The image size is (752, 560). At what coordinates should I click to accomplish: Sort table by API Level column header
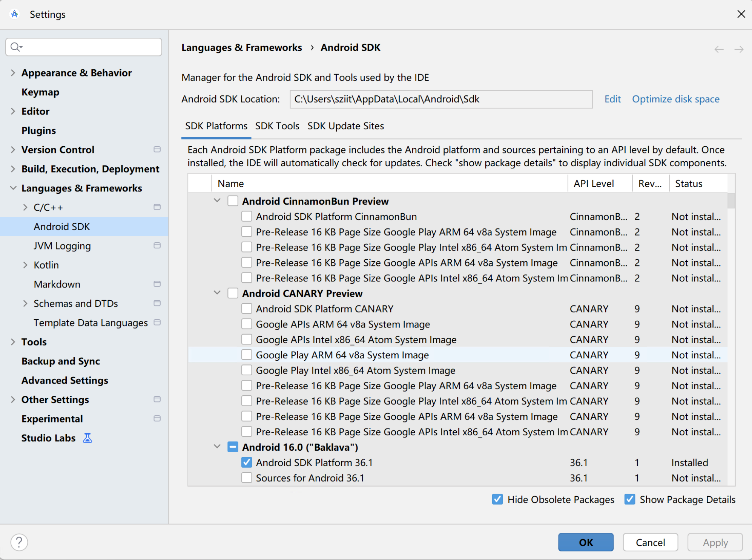(600, 184)
